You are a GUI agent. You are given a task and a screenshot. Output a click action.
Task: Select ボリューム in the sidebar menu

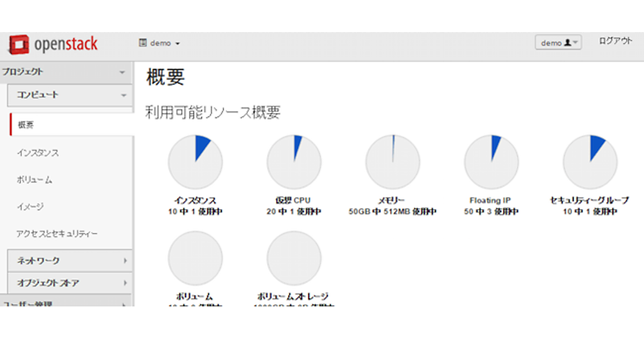click(34, 180)
